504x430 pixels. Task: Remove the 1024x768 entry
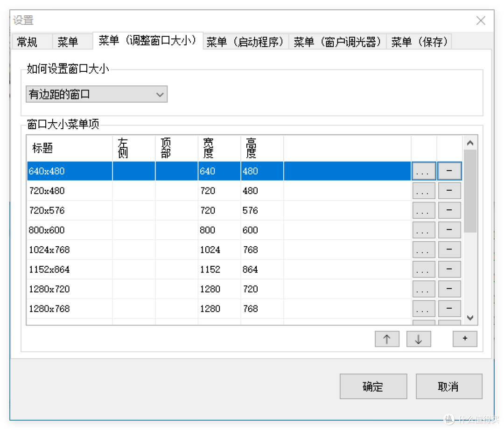coord(449,250)
